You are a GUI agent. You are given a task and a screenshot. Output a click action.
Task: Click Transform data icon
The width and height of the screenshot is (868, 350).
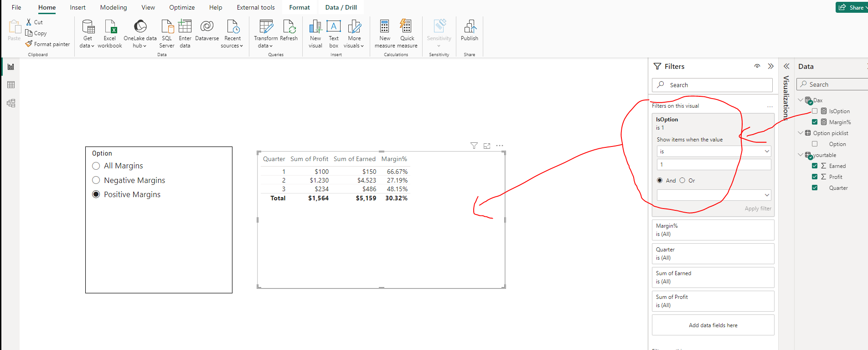click(266, 27)
